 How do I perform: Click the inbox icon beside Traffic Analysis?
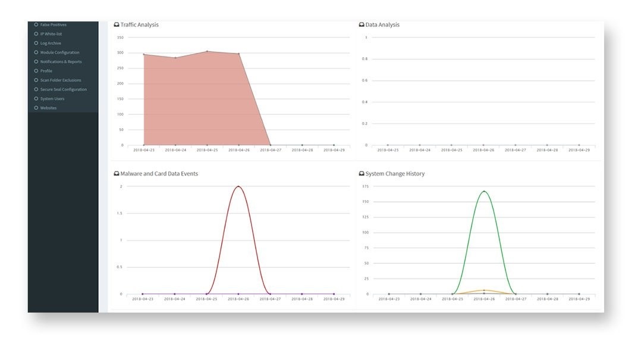click(117, 25)
